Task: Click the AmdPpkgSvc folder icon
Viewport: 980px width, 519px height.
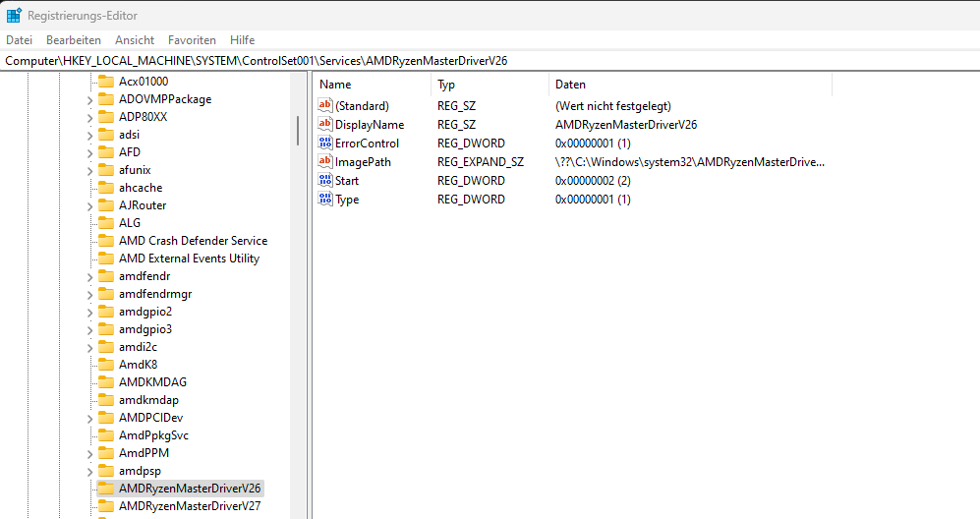Action: (x=106, y=435)
